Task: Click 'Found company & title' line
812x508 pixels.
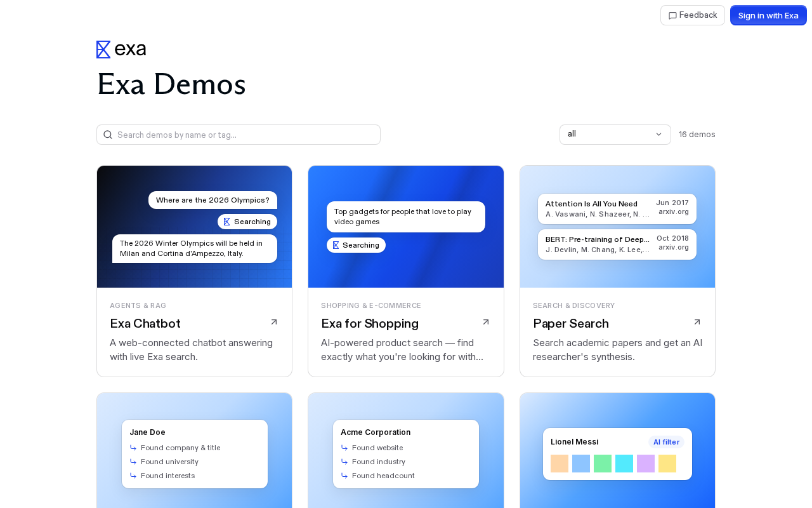Action: 181,448
